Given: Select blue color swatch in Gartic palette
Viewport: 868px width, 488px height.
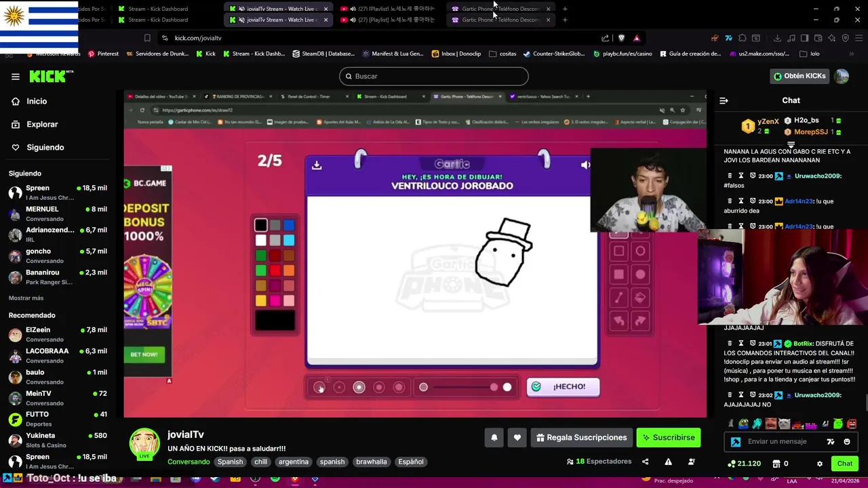Looking at the screenshot, I should 289,225.
